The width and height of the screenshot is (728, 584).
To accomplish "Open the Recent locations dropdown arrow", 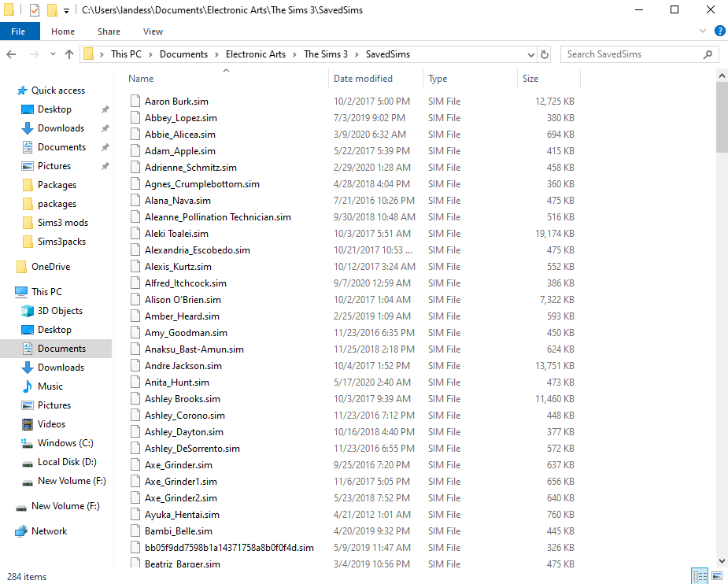I will (x=53, y=54).
